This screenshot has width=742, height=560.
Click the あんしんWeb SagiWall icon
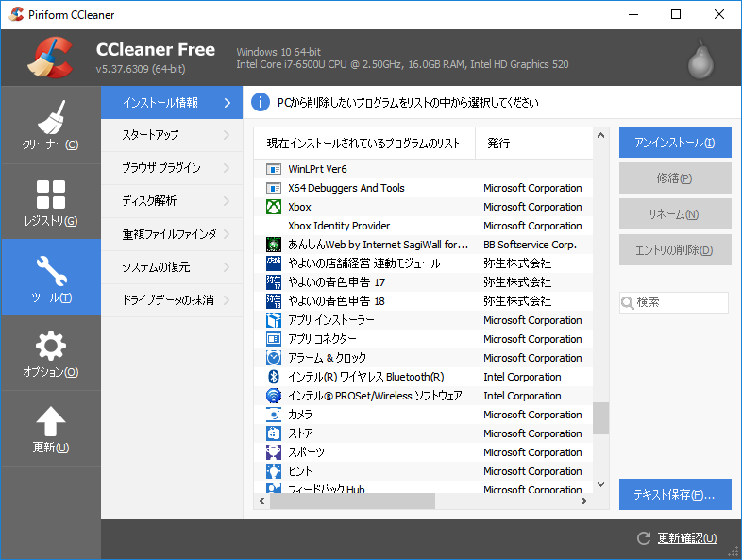274,245
